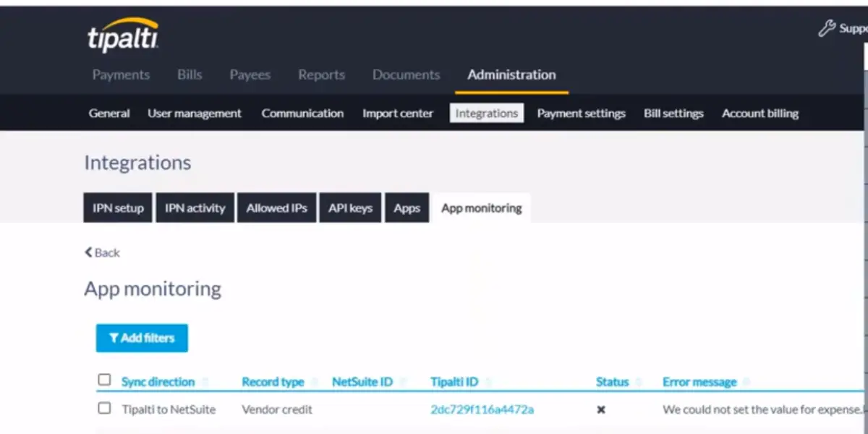Click the App monitoring heading
Viewport: 868px width, 434px height.
click(x=153, y=289)
